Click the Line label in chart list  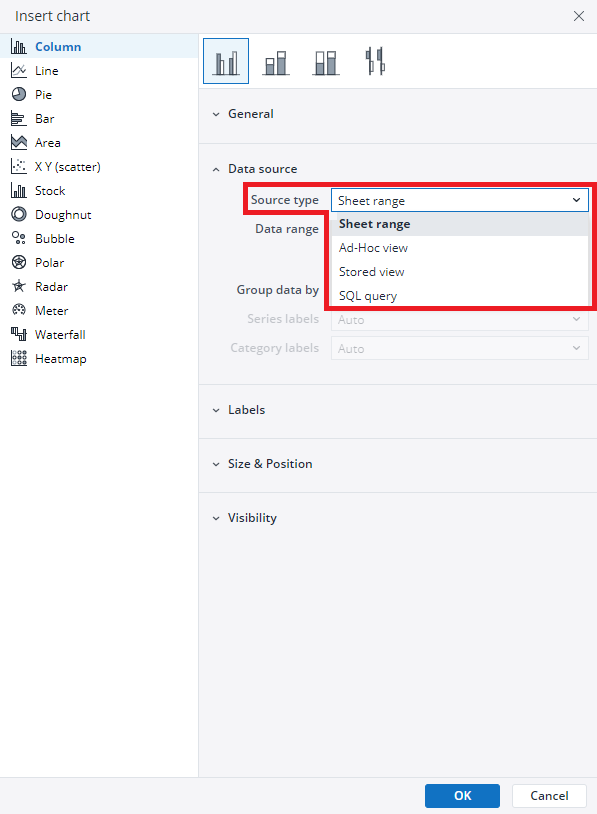pyautogui.click(x=47, y=71)
